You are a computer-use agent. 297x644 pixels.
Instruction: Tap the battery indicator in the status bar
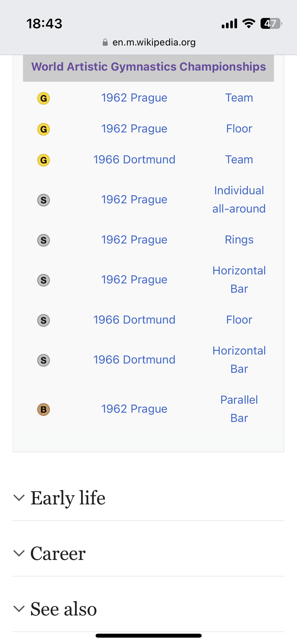pyautogui.click(x=271, y=24)
